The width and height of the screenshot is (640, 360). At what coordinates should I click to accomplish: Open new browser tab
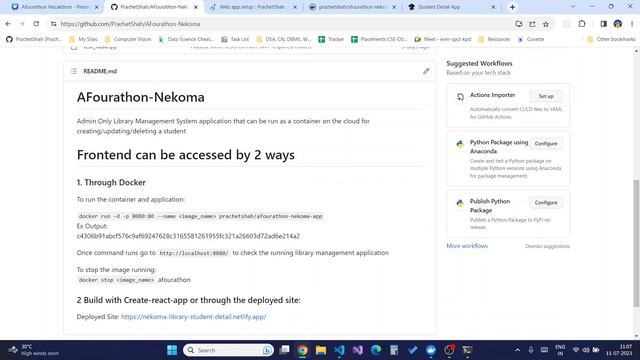coord(512,7)
